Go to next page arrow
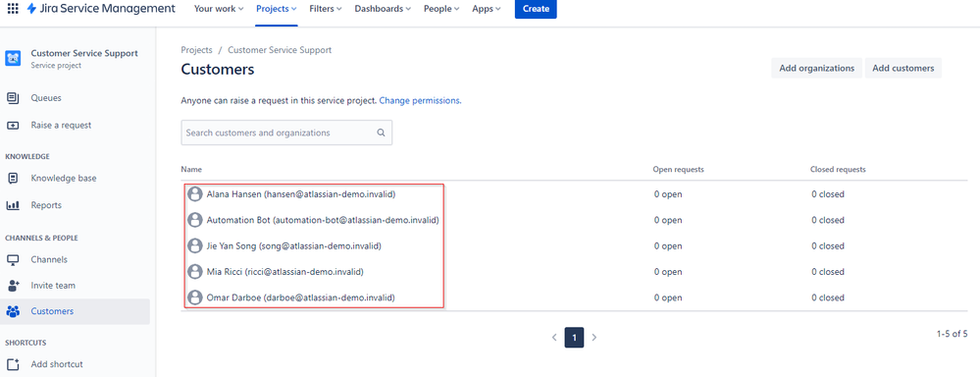 tap(593, 338)
